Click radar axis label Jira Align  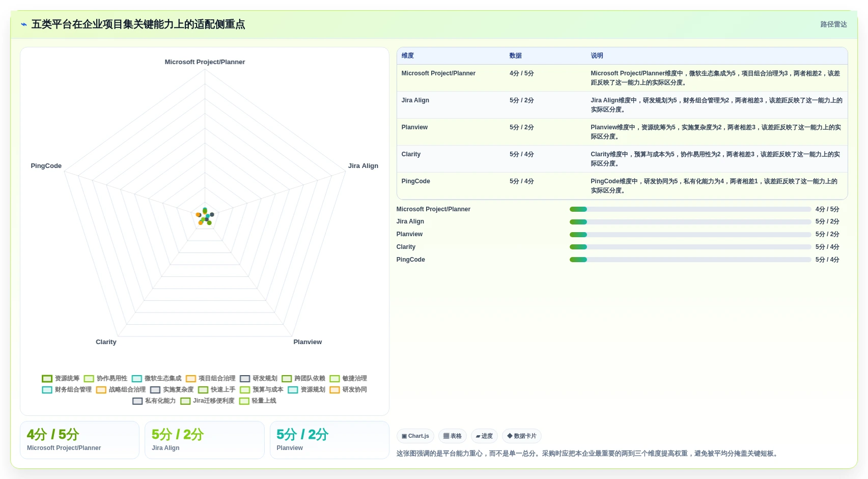click(363, 166)
